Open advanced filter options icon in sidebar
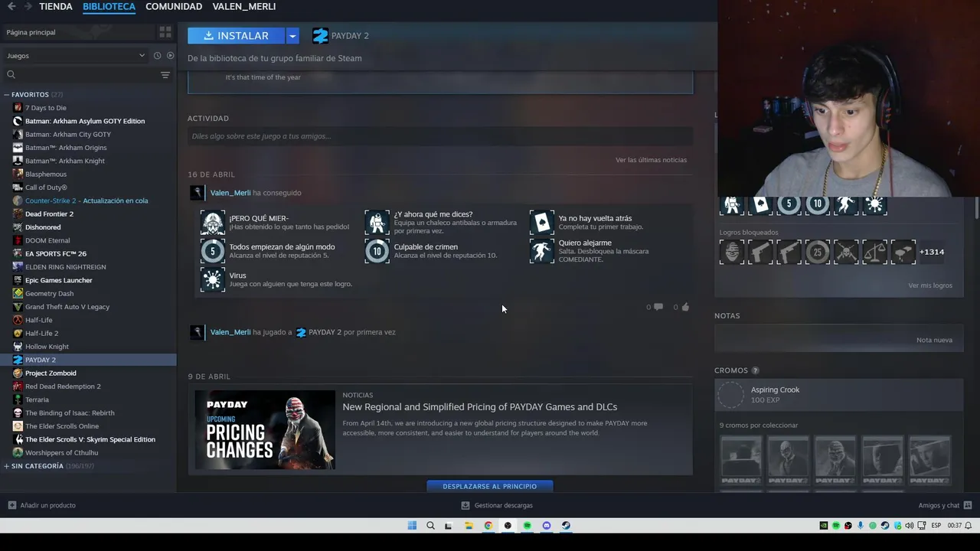Image resolution: width=980 pixels, height=551 pixels. (165, 74)
